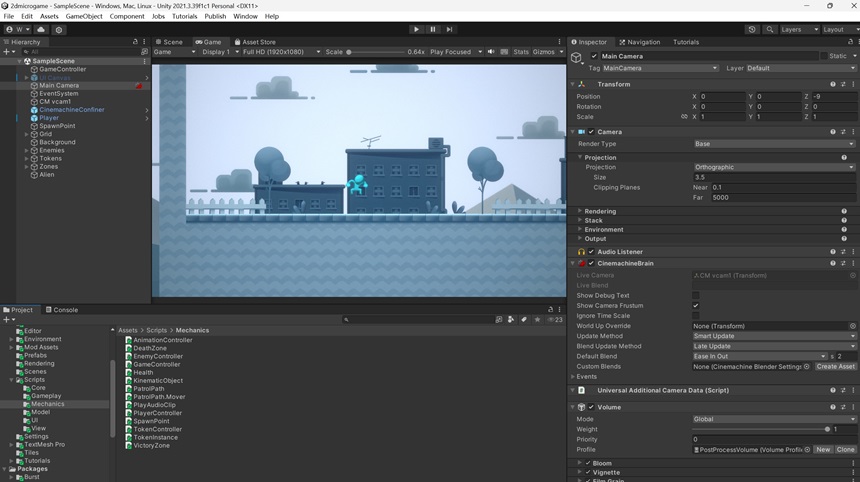Click the Favorites star icon in Project
860x482 pixels.
click(538, 319)
